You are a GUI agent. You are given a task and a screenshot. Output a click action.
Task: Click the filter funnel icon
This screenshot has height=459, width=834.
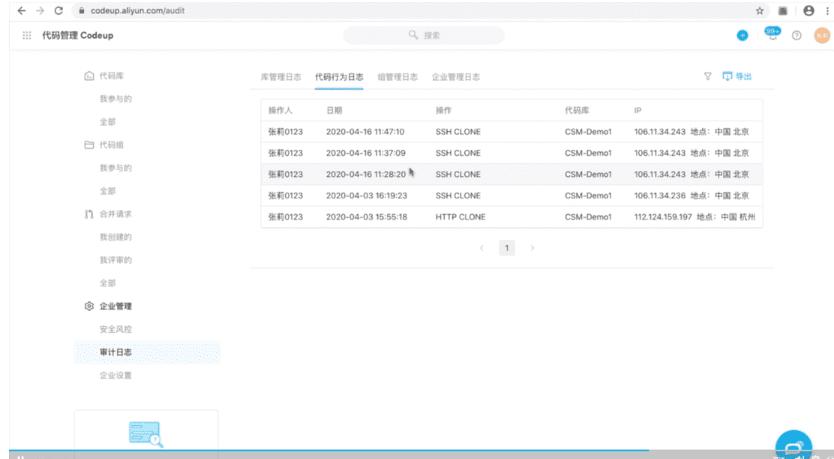point(707,76)
